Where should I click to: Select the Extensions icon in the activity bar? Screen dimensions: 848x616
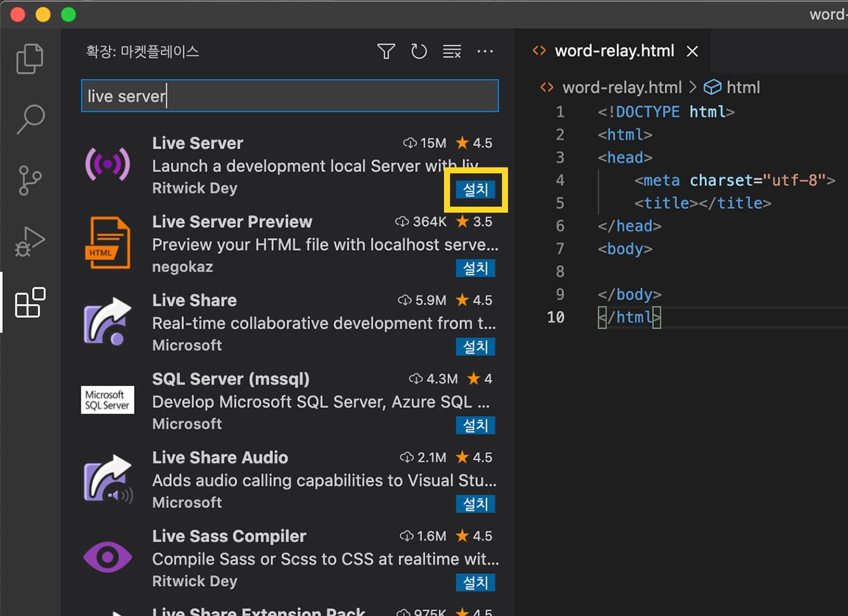click(x=29, y=303)
